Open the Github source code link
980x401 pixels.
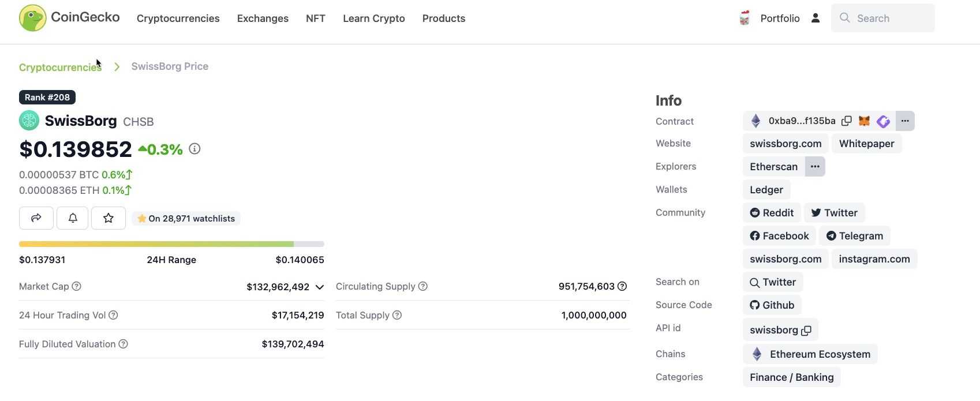[x=772, y=305]
